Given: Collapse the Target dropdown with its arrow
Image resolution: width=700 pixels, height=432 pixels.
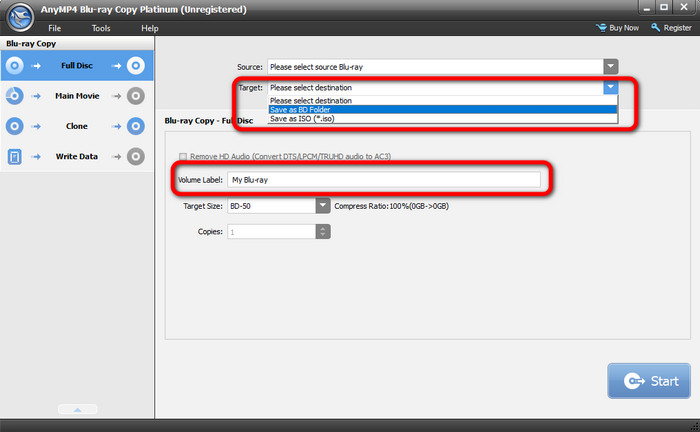Looking at the screenshot, I should pyautogui.click(x=610, y=87).
